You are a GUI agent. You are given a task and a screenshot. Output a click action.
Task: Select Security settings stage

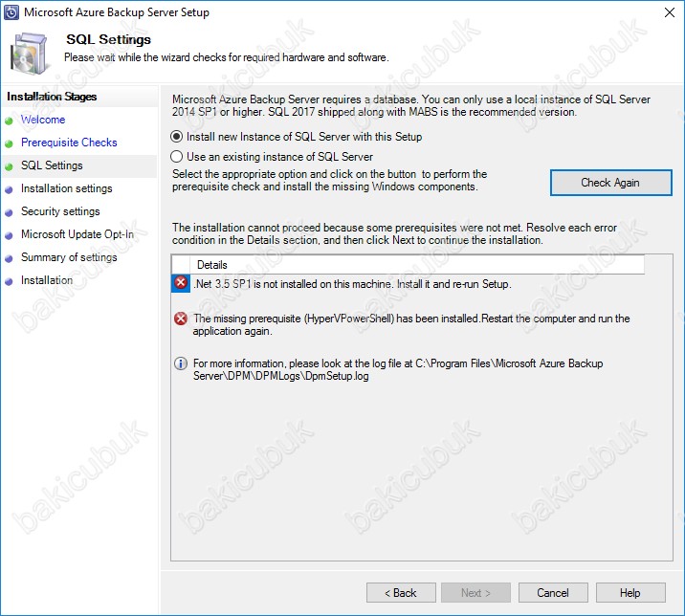(x=60, y=211)
